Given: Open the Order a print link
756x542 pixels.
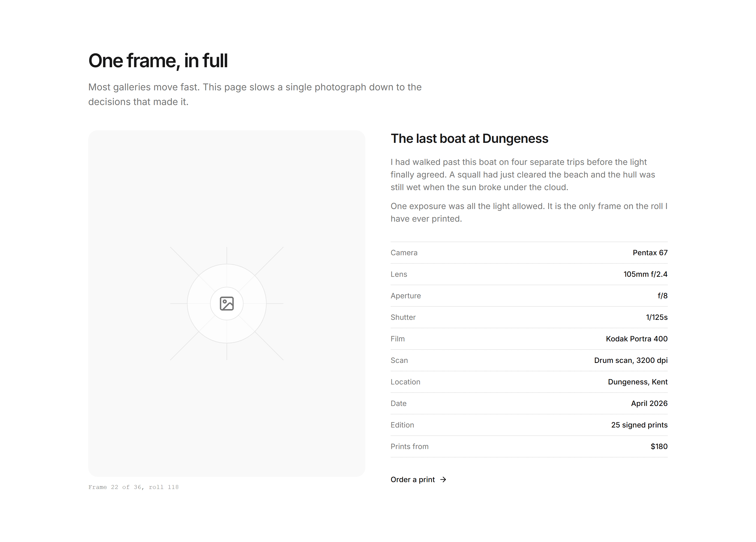Looking at the screenshot, I should pyautogui.click(x=418, y=480).
